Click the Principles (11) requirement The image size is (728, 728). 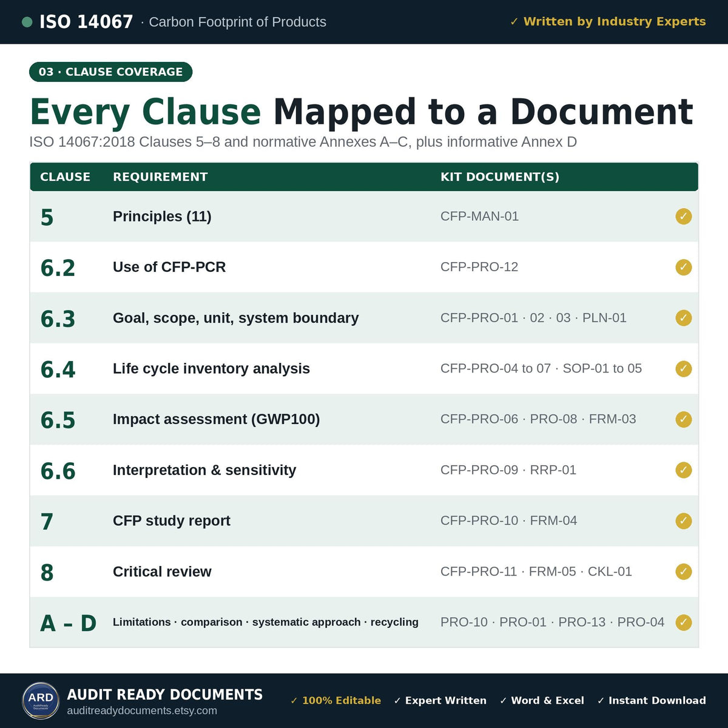pos(162,217)
